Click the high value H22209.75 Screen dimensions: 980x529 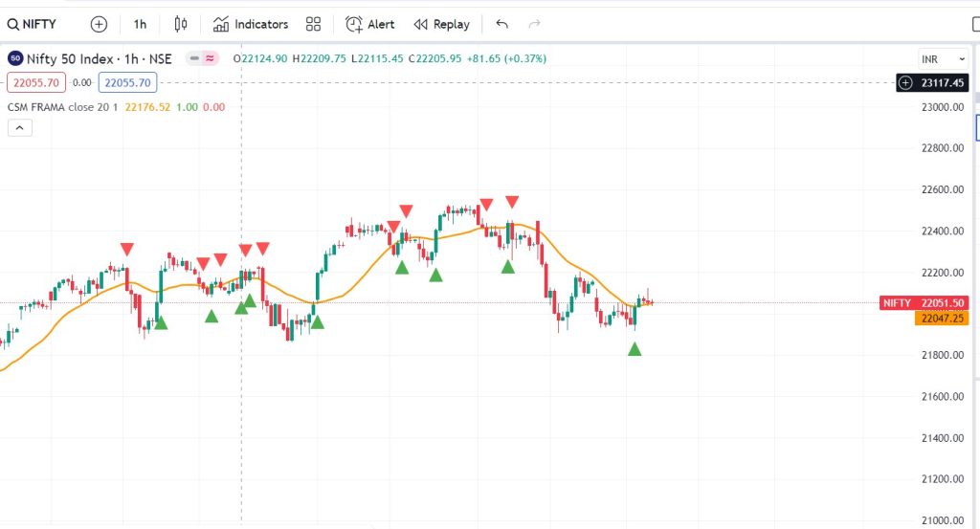[x=319, y=58]
